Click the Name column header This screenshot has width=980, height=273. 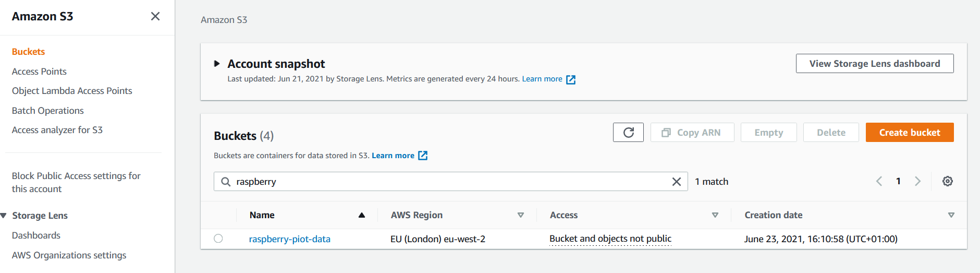[x=262, y=215]
